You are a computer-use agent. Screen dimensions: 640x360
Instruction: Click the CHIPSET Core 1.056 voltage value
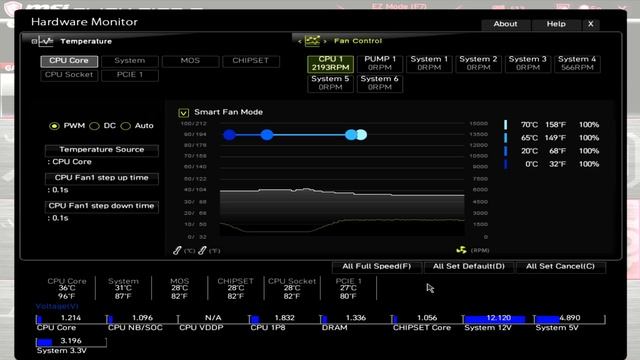pyautogui.click(x=427, y=318)
